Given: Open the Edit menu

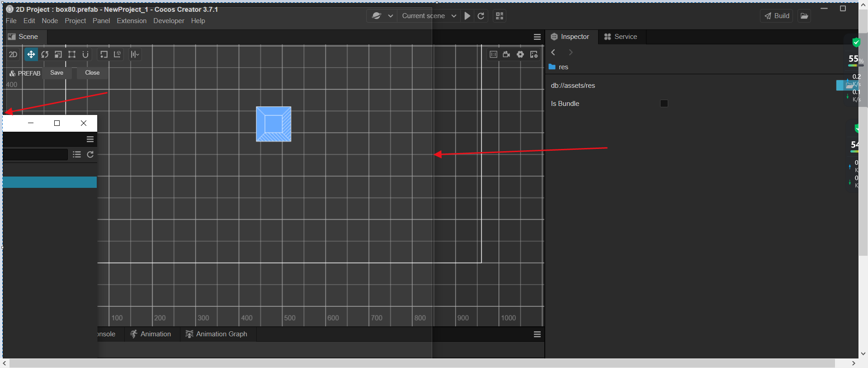Looking at the screenshot, I should pos(29,21).
